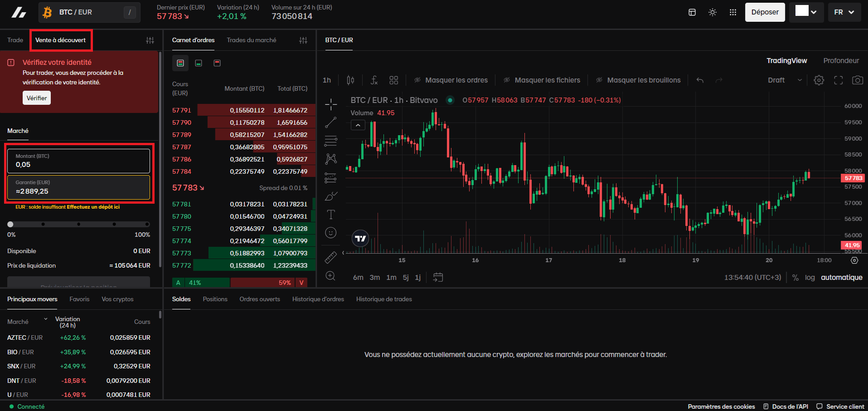The image size is (868, 411).
Task: Toggle Masquer les ordres visibility
Action: pos(451,80)
